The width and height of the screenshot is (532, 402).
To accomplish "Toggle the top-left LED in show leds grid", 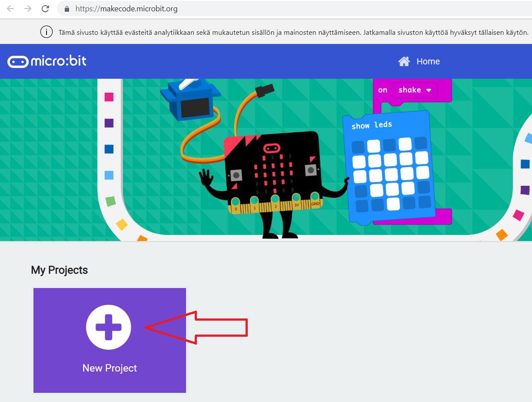I will pyautogui.click(x=358, y=147).
